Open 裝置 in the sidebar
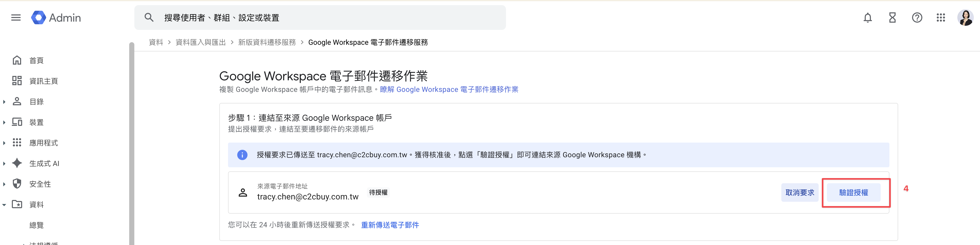 [37, 122]
